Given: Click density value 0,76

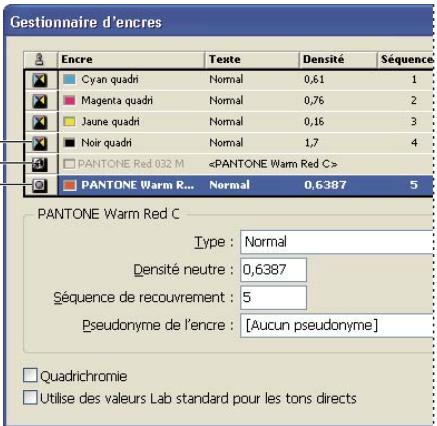Looking at the screenshot, I should (314, 101).
